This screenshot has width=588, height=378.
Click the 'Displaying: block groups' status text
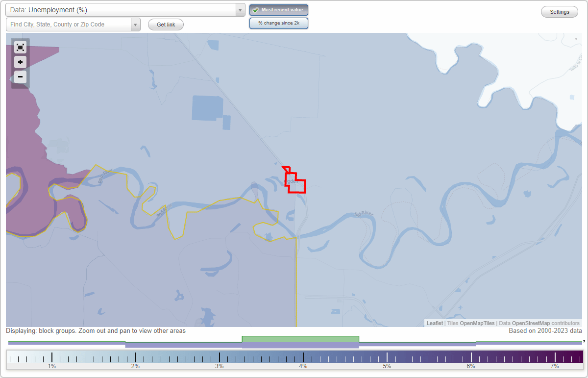[x=96, y=331]
